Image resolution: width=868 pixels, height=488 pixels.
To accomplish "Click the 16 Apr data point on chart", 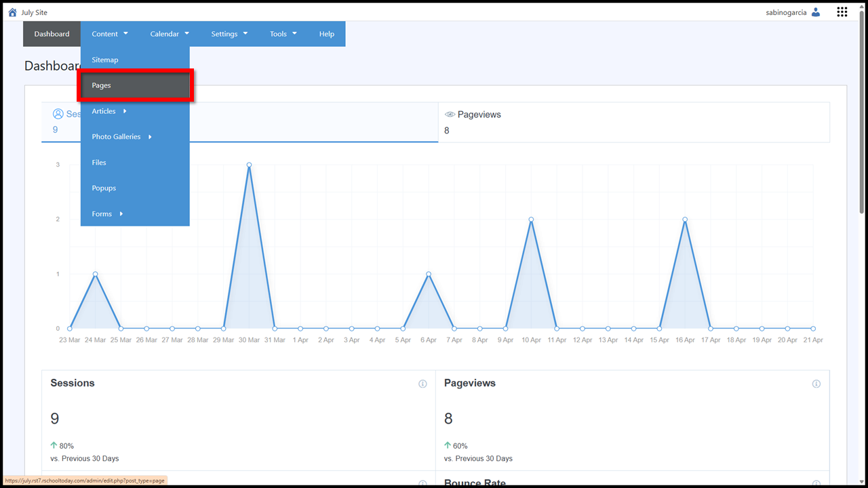I will 685,220.
